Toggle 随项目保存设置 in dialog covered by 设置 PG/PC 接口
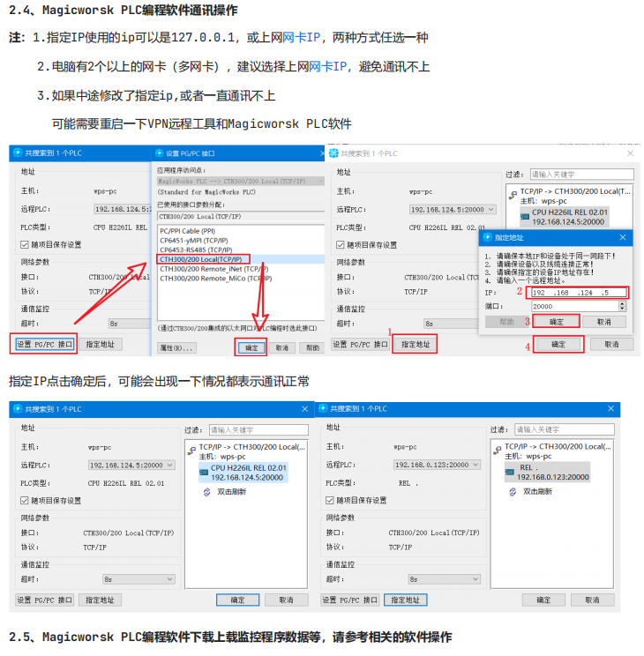 tap(25, 244)
